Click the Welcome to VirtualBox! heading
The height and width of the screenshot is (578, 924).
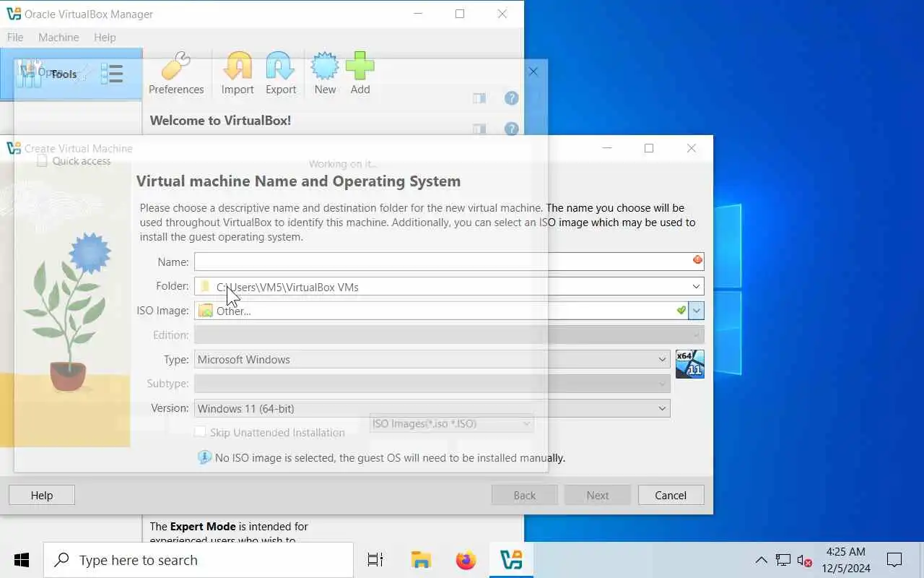click(220, 121)
